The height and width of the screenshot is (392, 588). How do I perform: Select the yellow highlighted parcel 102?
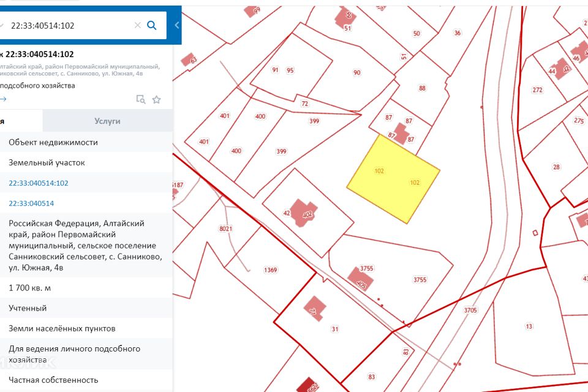[x=393, y=179]
